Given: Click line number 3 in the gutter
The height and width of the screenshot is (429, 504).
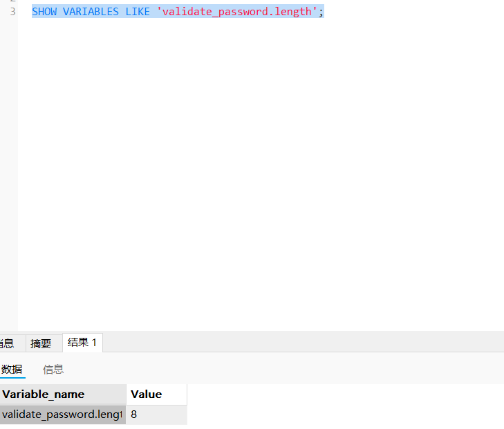Looking at the screenshot, I should tap(12, 12).
